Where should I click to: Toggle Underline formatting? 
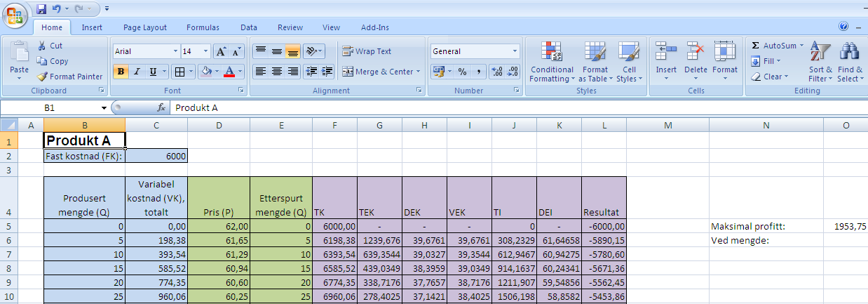(x=154, y=72)
